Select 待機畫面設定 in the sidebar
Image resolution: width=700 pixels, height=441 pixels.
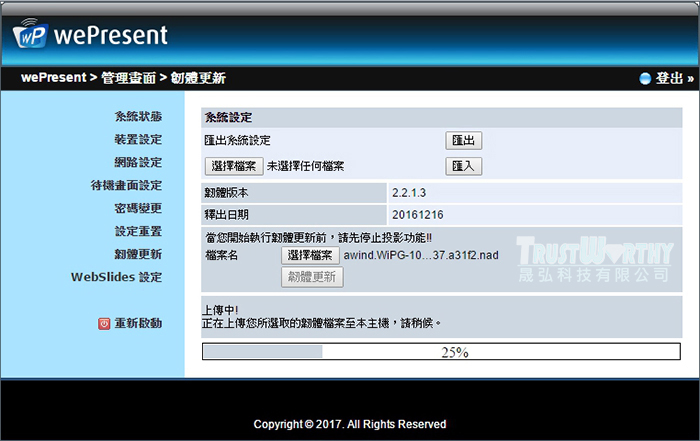point(126,185)
